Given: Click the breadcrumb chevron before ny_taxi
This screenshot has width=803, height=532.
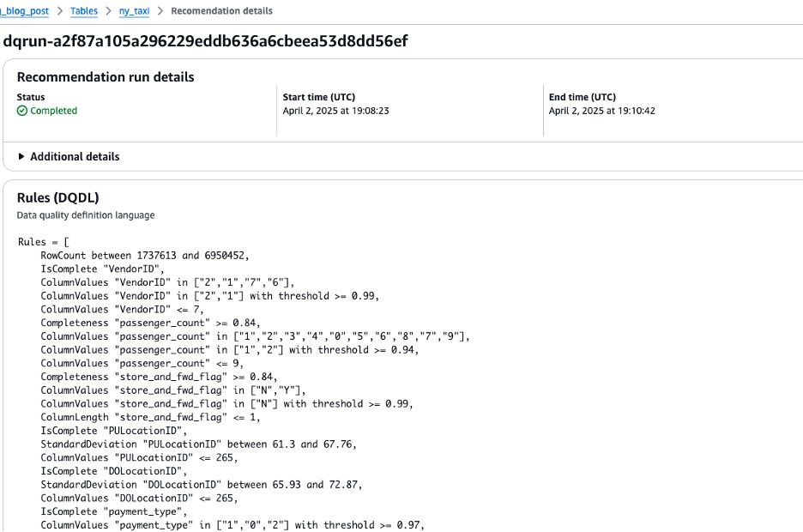Looking at the screenshot, I should pos(109,11).
